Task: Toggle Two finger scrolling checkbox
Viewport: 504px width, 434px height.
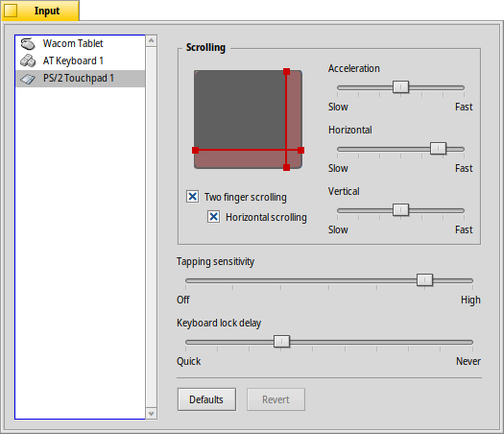Action: (193, 196)
